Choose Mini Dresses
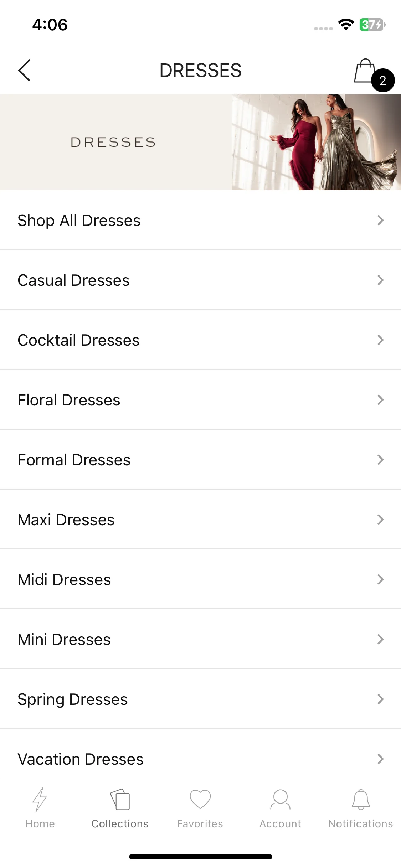This screenshot has height=868, width=401. tap(200, 639)
